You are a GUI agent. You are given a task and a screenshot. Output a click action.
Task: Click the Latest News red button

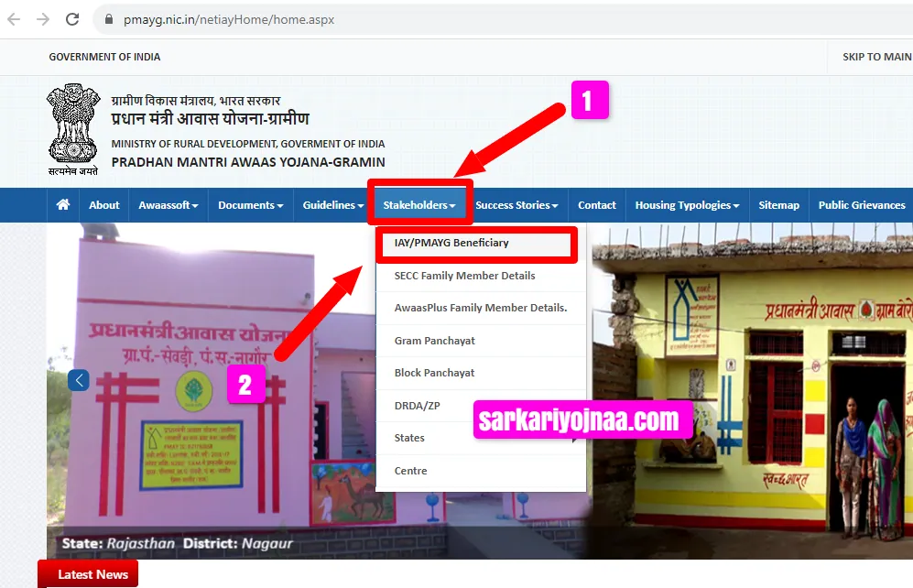pos(88,574)
